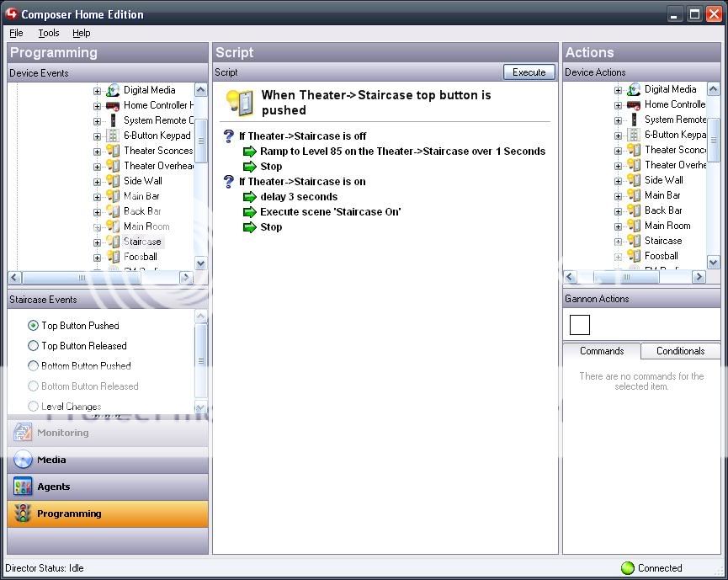Open the Agents panel icon

(23, 487)
